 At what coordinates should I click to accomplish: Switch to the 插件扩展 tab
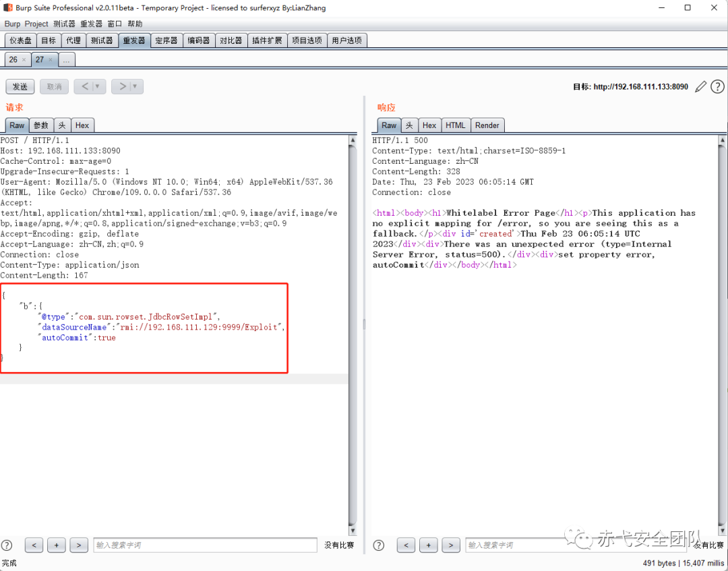coord(267,40)
